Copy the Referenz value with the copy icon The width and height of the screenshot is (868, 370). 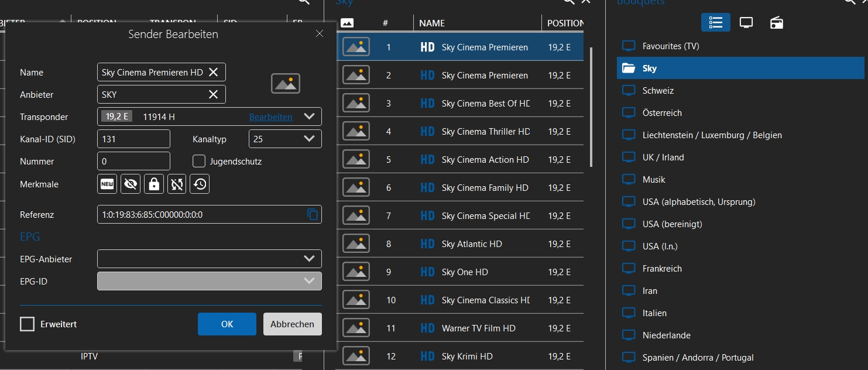click(x=313, y=214)
